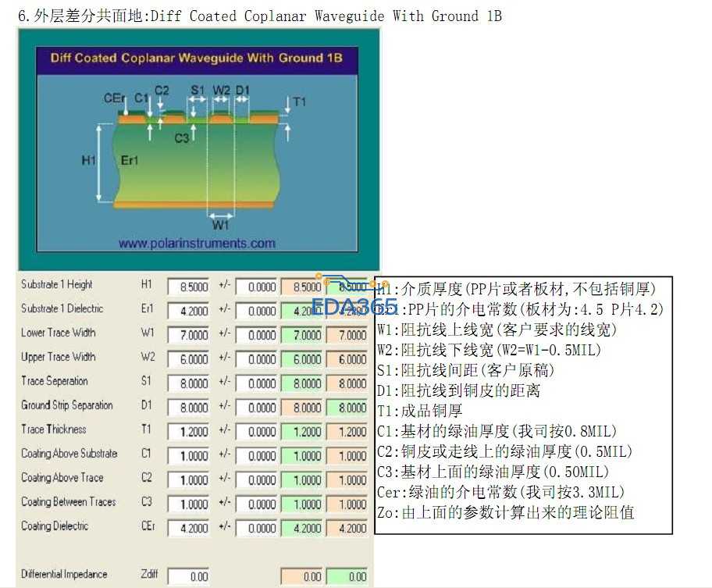Click the H1 minimum value cell 8.5000

(301, 287)
